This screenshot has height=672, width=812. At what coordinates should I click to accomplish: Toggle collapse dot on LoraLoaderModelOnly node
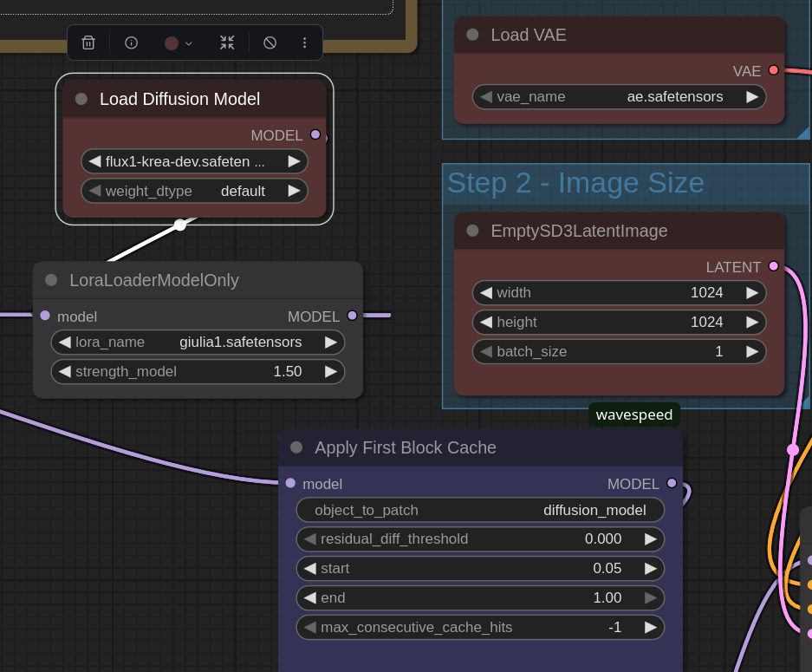51,280
